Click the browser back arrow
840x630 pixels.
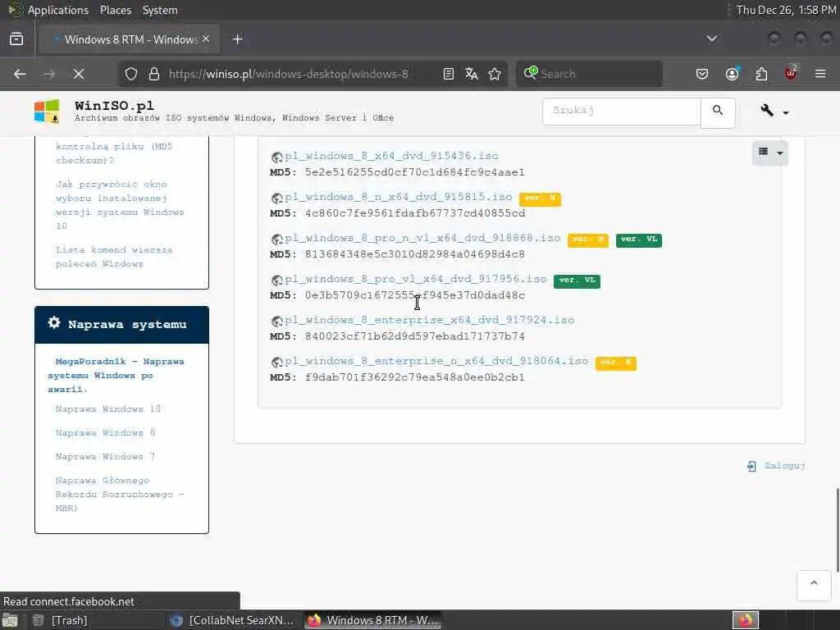[20, 74]
